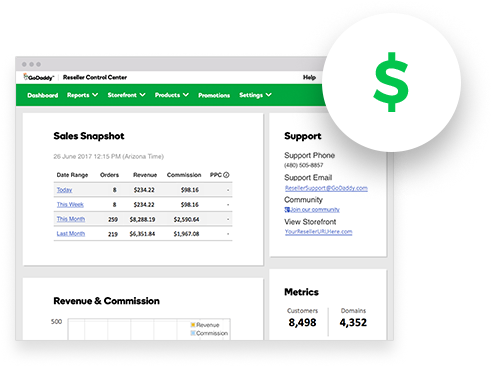Click the green dollar sign icon
Image resolution: width=491 pixels, height=366 pixels.
[391, 82]
